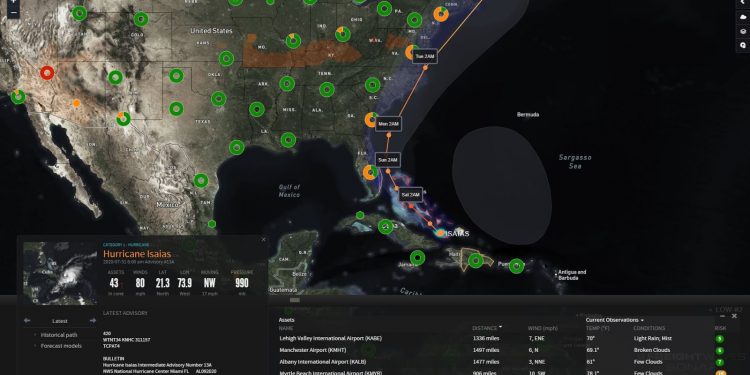Click the green risk badge 6
Viewport: 750px width, 375px height.
pyautogui.click(x=719, y=351)
